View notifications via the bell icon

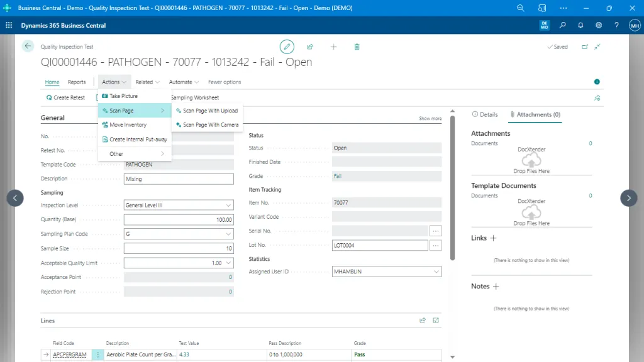[580, 25]
